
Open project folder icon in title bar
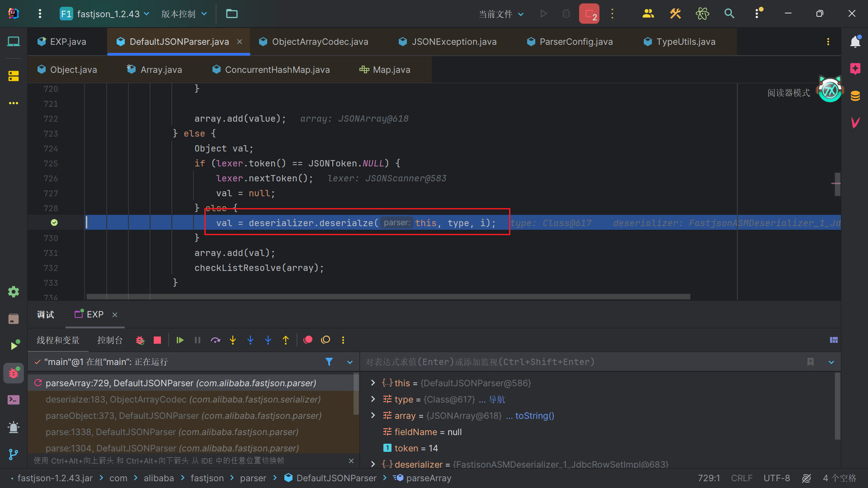[x=231, y=14]
